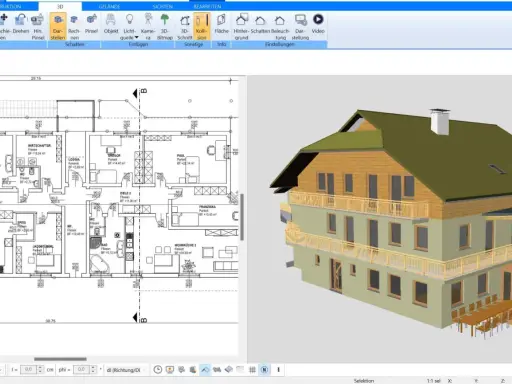
Task: Open the Lichtquelle dropdown arrow
Action: [136, 38]
